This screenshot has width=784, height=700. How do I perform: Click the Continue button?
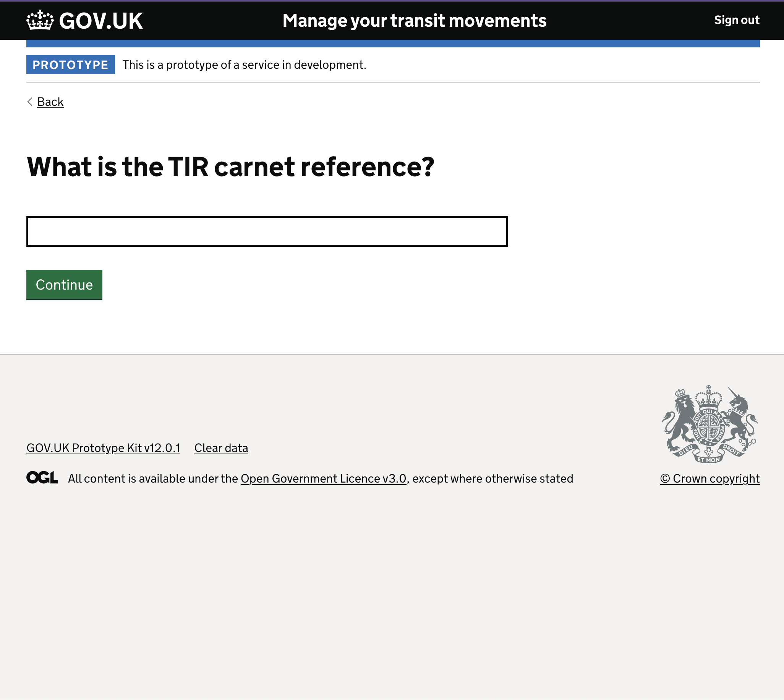point(64,285)
